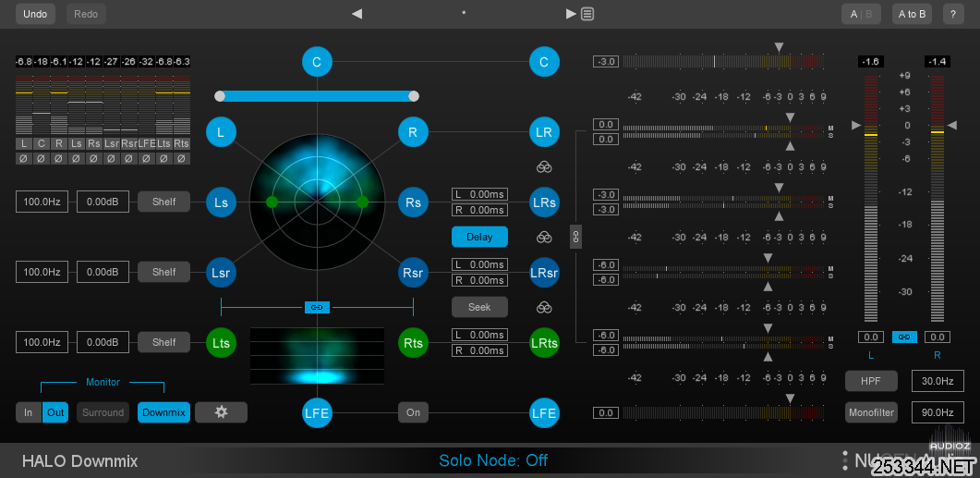The height and width of the screenshot is (478, 980).
Task: Change Ls filter type Shelf
Action: coord(163,202)
